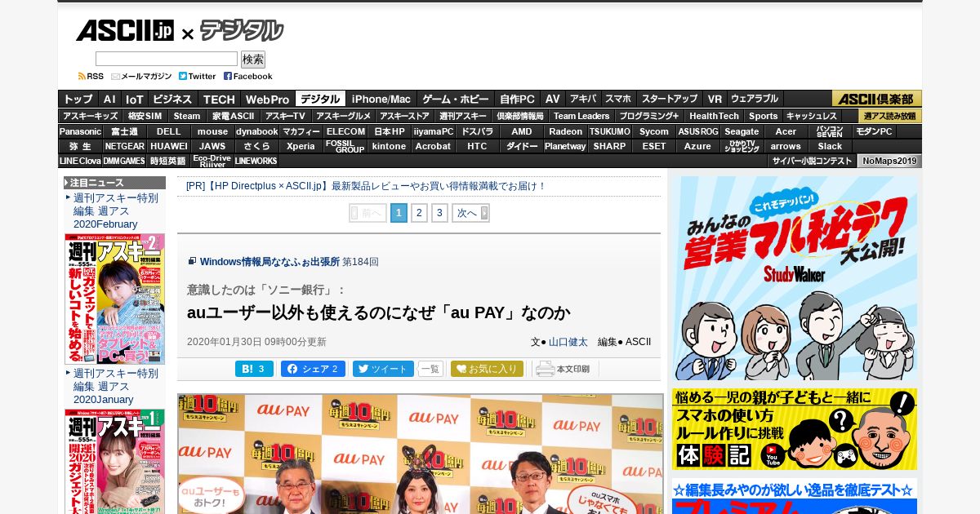Viewport: 980px width, 514px height.
Task: Open the スマホ tab
Action: pos(618,99)
